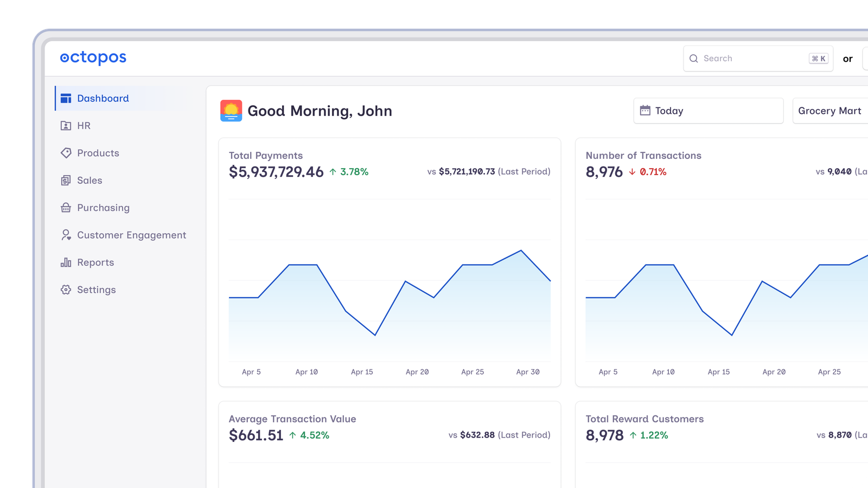Click the calendar icon beside Today
Screen dimensions: 868x488
click(645, 111)
